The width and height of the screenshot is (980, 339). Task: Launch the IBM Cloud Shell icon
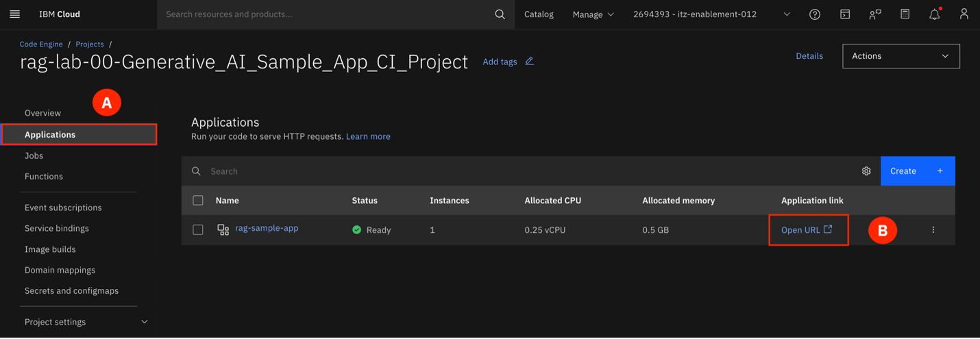point(845,14)
